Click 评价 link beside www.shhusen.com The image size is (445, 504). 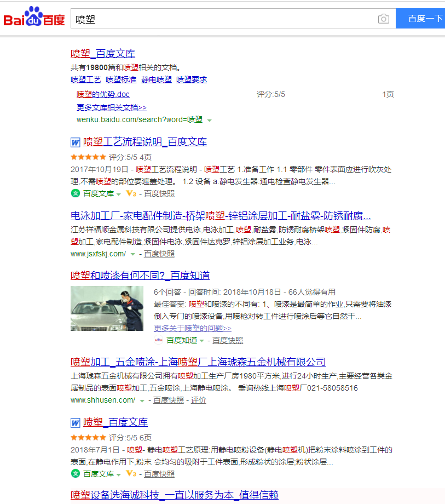click(199, 400)
